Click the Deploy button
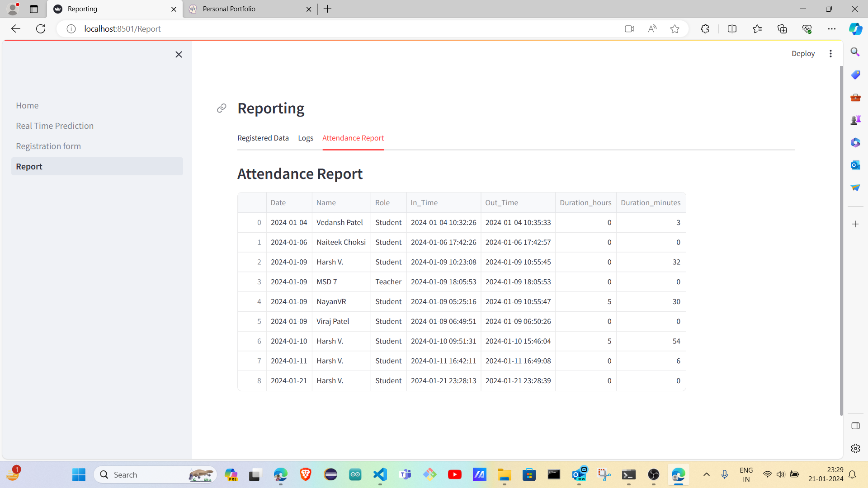The height and width of the screenshot is (488, 868). point(803,53)
